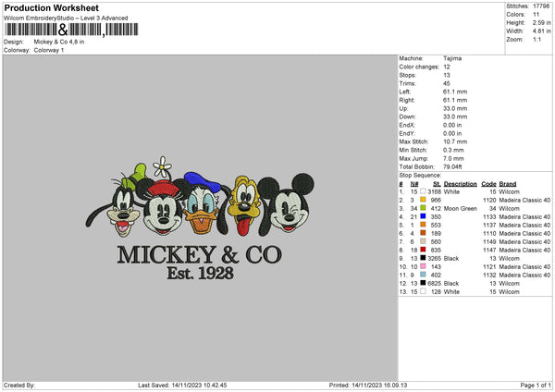
Task: Click code 1133 in stop row 4
Action: 489,216
